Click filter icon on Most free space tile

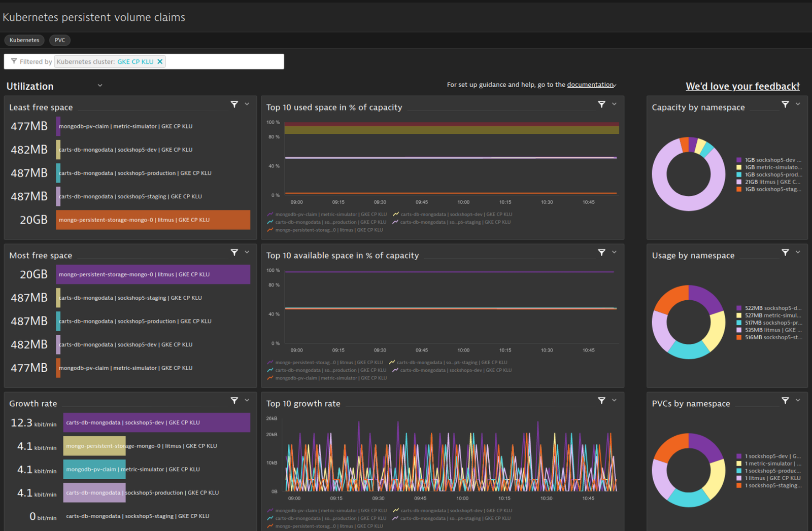click(x=234, y=252)
